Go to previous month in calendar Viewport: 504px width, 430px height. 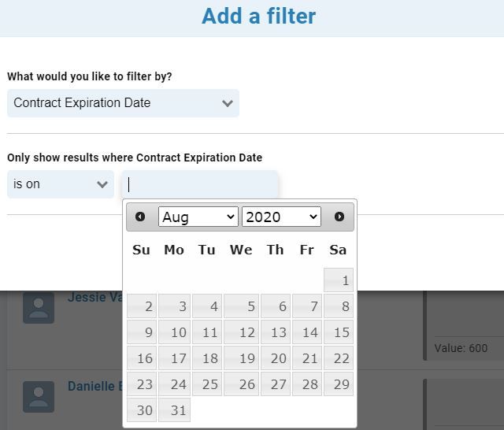point(140,217)
